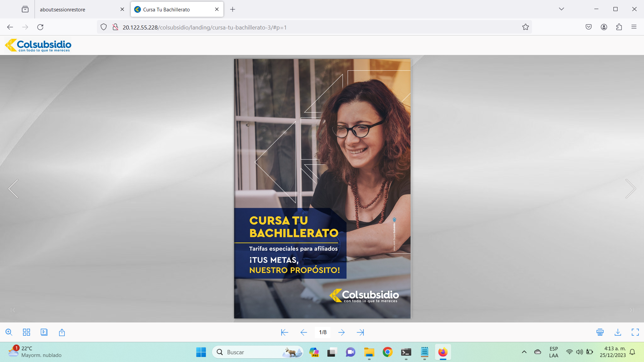
Task: Click the page number field 1/8
Action: point(323,332)
